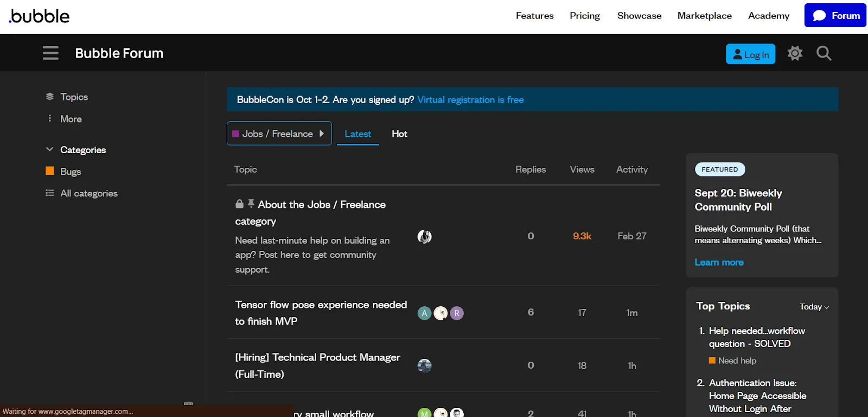Click the sidebar keyboard shortcuts icon
The width and height of the screenshot is (868, 417).
pos(188,404)
